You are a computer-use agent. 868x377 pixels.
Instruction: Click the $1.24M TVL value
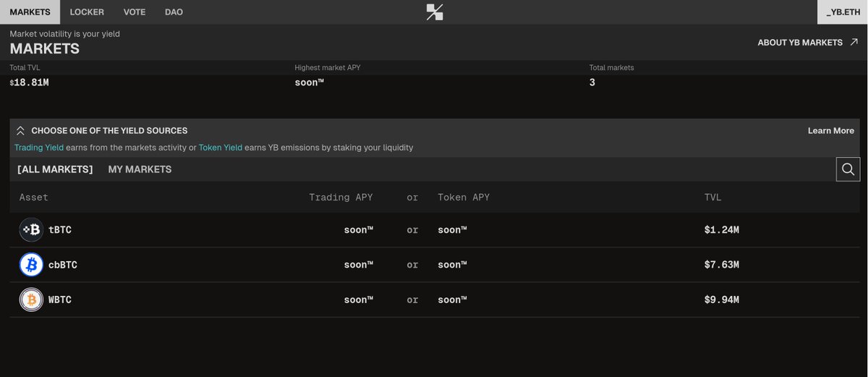[721, 230]
